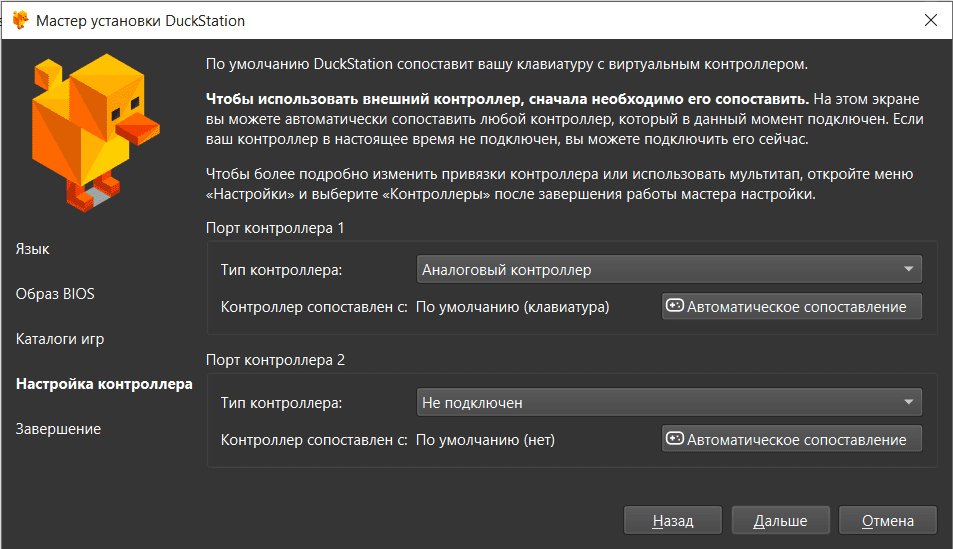Jump to the Завершение step
Viewport: 953px width, 549px height.
[x=58, y=429]
